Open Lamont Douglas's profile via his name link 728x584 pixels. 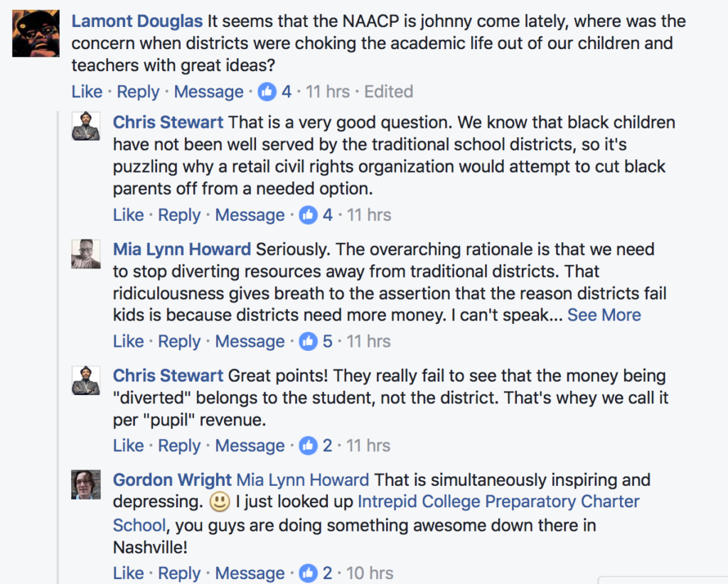136,21
